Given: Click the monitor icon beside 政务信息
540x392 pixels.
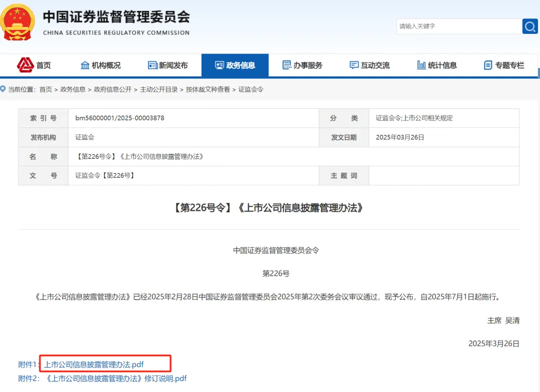Looking at the screenshot, I should 219,65.
